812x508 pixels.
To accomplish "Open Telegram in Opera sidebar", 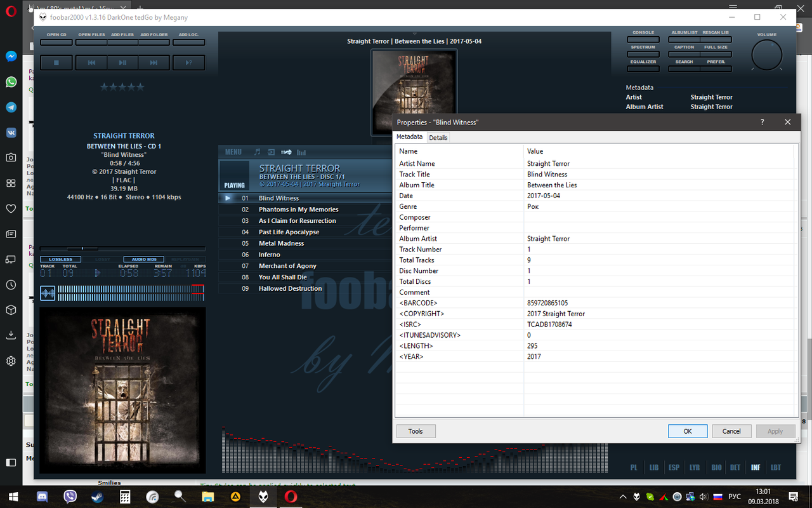I will 11,107.
